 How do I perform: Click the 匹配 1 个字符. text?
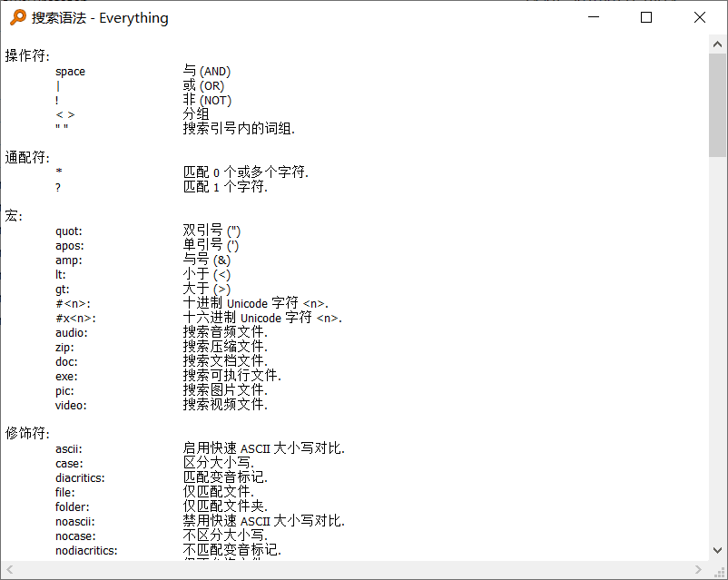coord(225,187)
